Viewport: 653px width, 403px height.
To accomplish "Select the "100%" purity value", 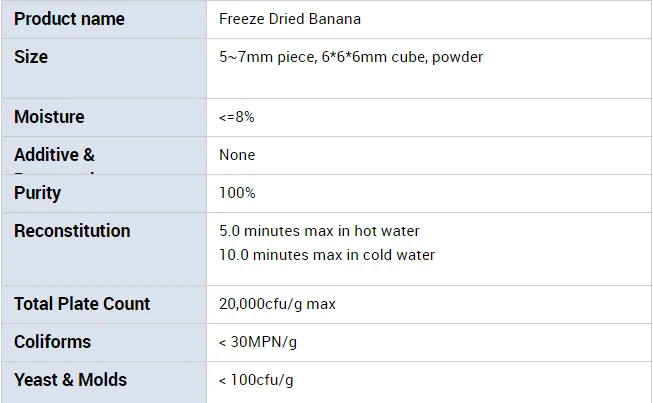I will click(x=237, y=193).
